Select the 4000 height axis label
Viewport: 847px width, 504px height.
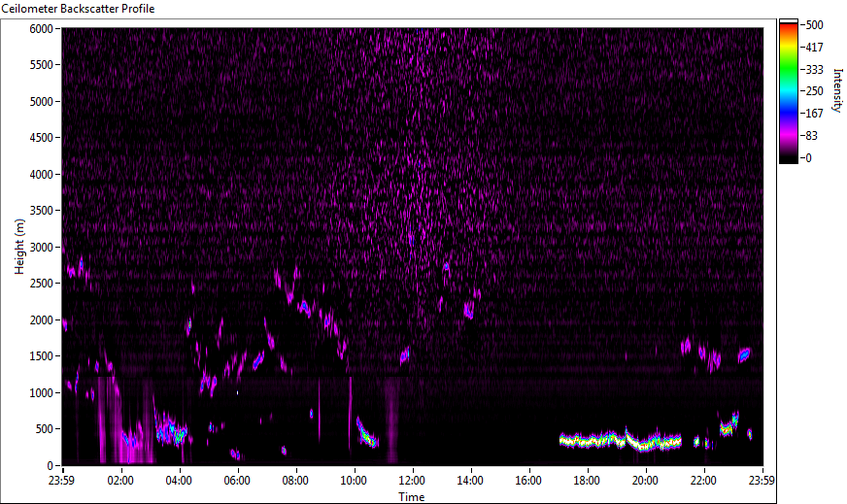click(41, 175)
